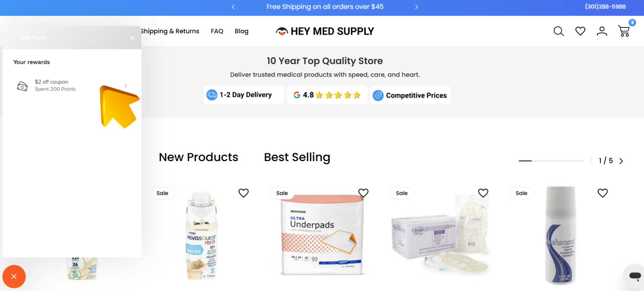Close the rewards points panel

(132, 38)
